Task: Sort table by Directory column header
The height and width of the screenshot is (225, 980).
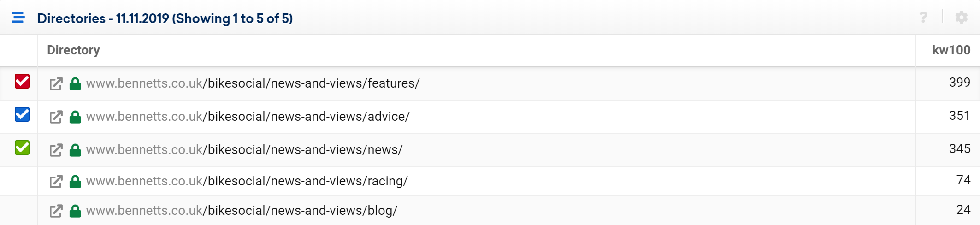Action: pyautogui.click(x=73, y=50)
